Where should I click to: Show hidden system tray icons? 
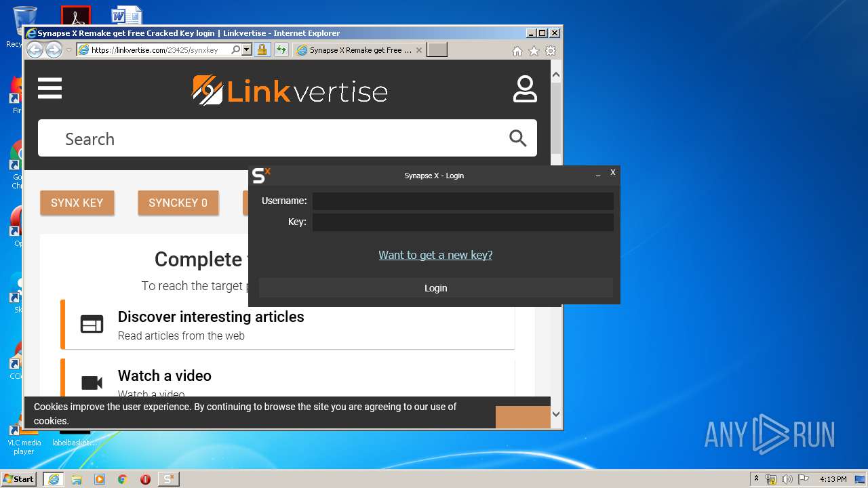coord(757,479)
